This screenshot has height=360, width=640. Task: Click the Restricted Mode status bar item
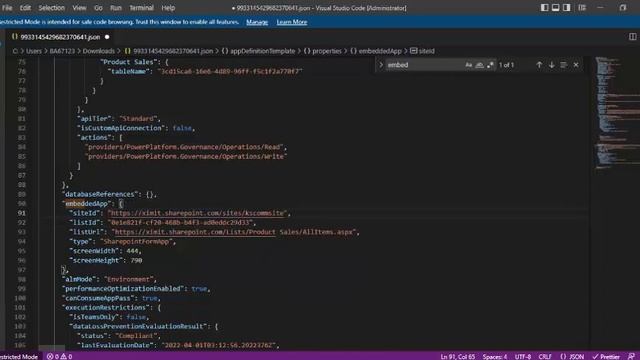pyautogui.click(x=19, y=356)
